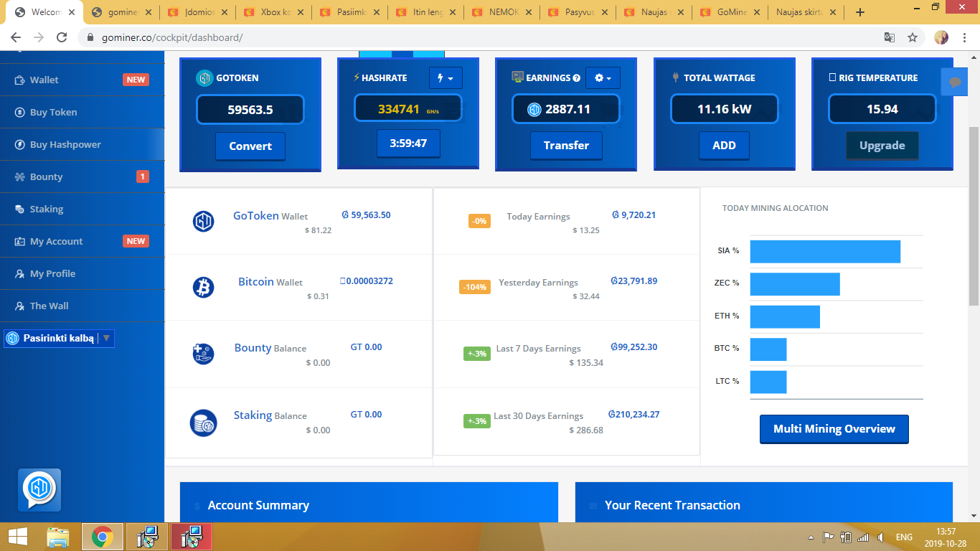Viewport: 980px width, 551px height.
Task: Bookmark this page with the star
Action: 913,37
